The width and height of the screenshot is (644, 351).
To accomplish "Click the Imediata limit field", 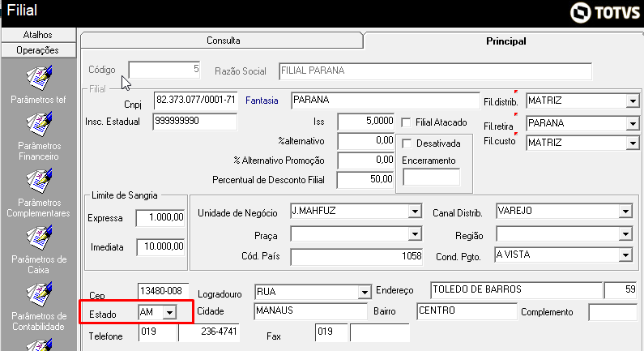I will [x=160, y=247].
